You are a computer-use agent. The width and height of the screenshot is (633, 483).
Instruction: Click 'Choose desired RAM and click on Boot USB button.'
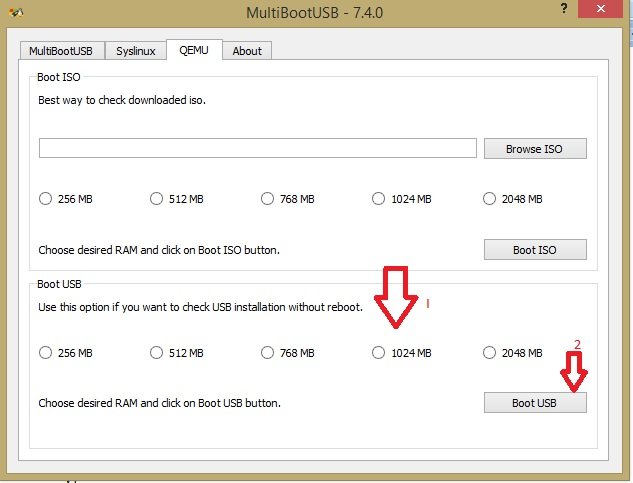(159, 403)
